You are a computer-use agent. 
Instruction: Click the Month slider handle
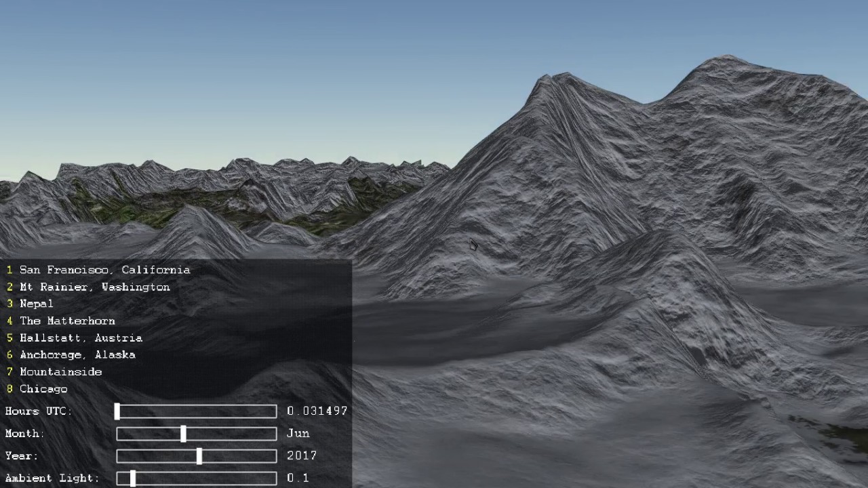(x=183, y=434)
